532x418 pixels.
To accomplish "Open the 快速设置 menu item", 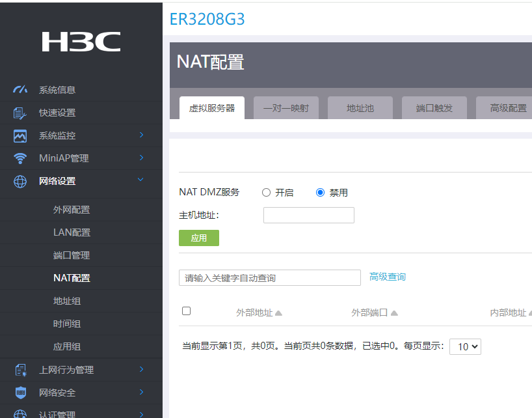I will (81, 113).
